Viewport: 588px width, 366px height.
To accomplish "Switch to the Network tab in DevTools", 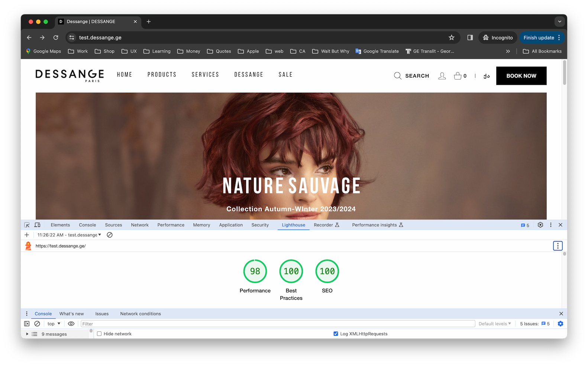I will click(140, 225).
